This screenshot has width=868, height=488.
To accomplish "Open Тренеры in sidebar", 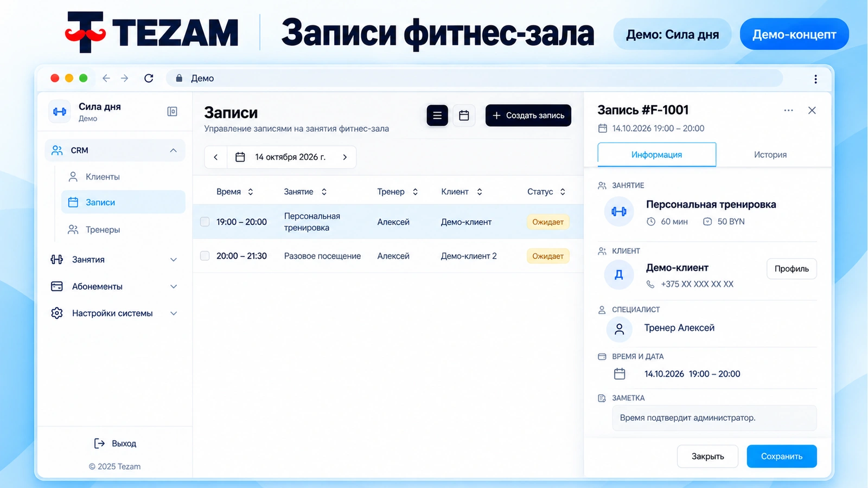I will 123,230.
